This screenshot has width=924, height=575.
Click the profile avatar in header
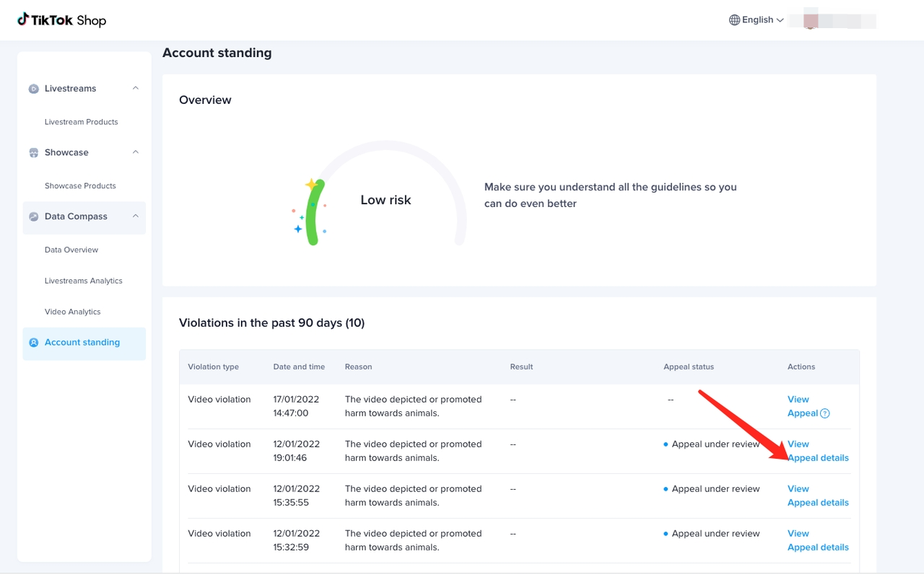click(810, 20)
